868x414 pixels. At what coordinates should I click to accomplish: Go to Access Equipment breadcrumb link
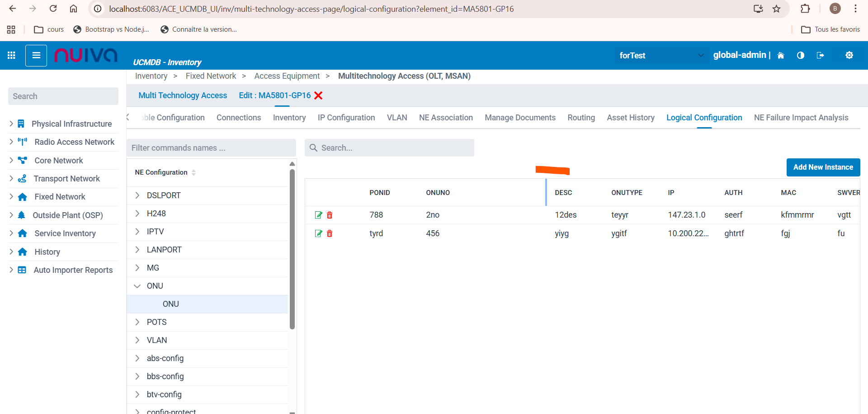[x=287, y=76]
